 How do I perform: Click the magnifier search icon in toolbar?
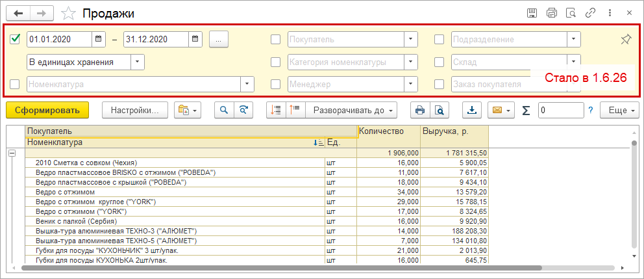click(x=224, y=111)
